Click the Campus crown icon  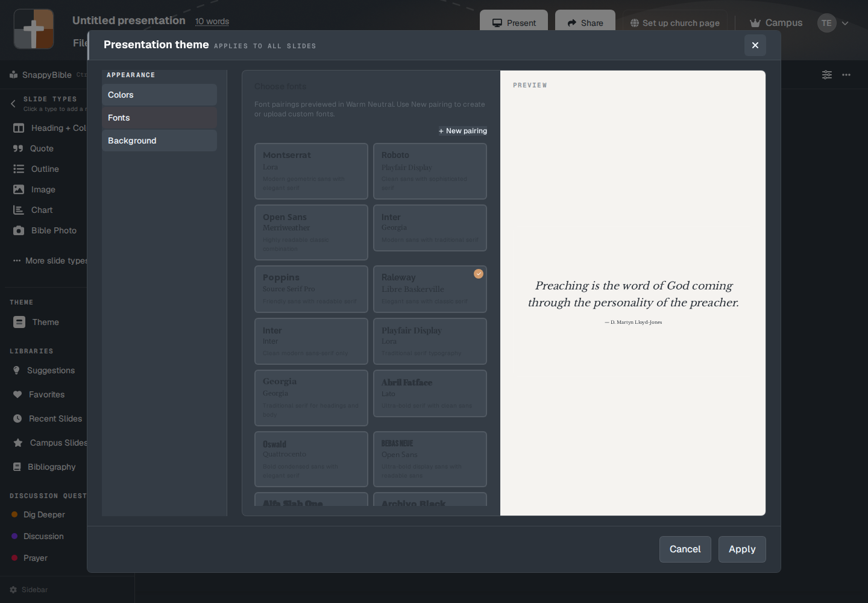coord(755,23)
